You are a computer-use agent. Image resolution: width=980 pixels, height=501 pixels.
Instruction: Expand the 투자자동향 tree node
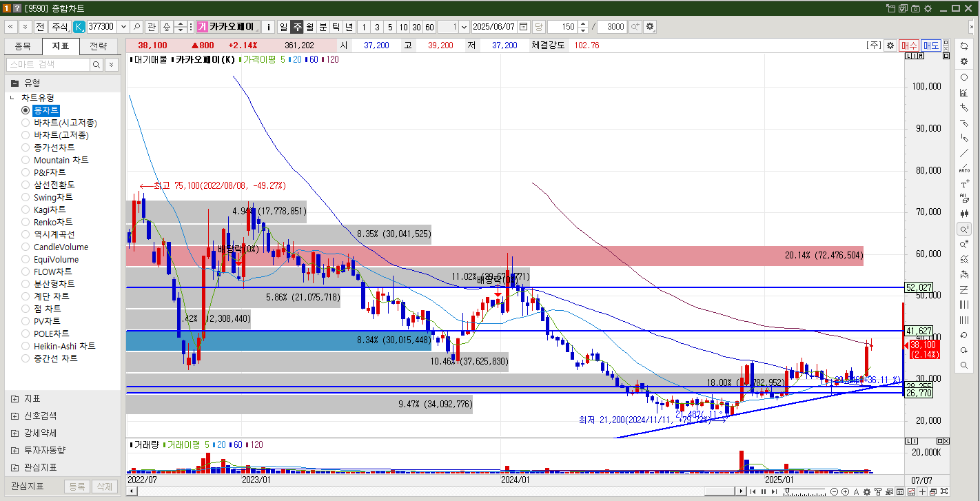(x=14, y=450)
